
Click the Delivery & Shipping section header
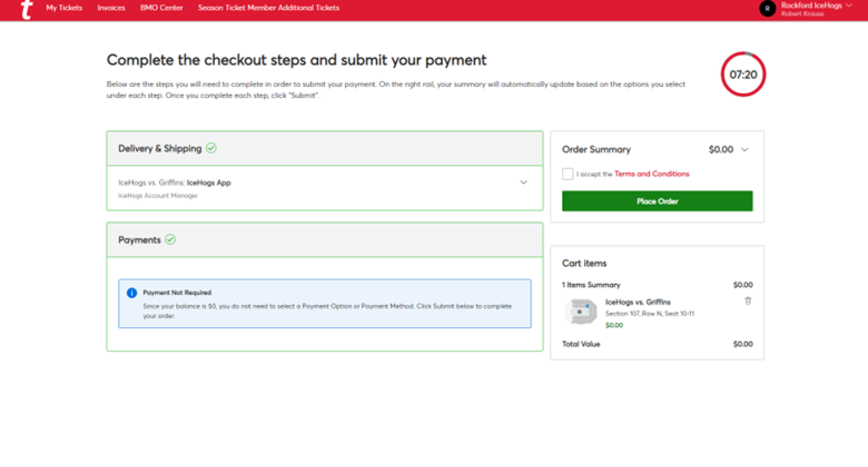[x=325, y=148]
